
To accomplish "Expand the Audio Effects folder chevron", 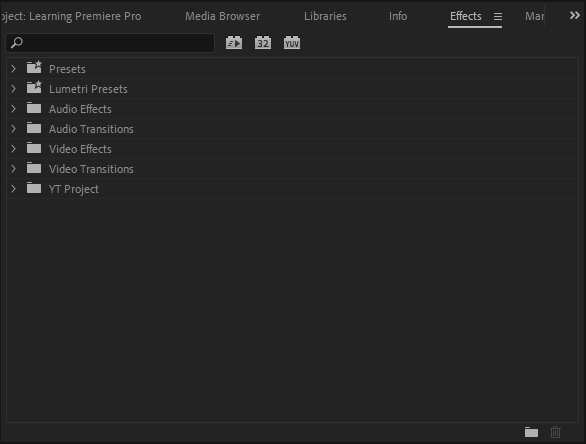I will point(13,109).
